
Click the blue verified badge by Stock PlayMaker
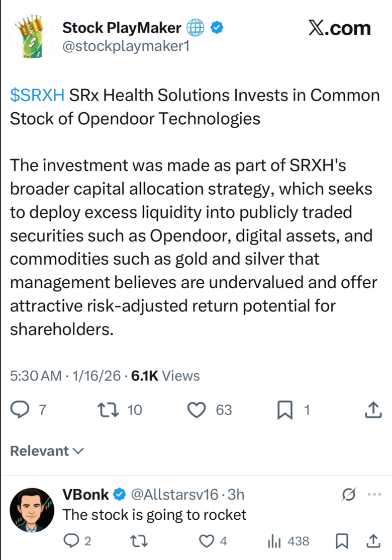click(217, 28)
